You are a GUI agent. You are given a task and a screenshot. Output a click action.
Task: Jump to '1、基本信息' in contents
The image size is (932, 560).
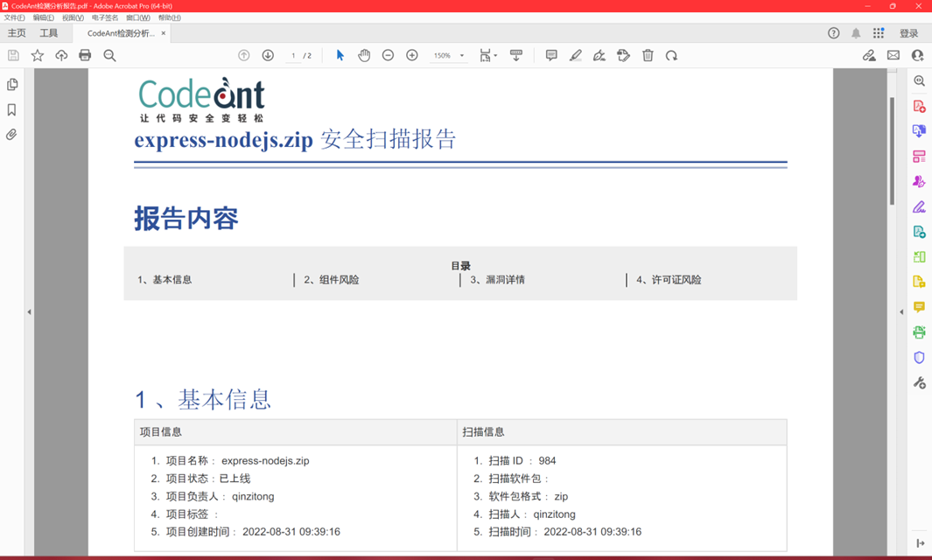point(165,279)
